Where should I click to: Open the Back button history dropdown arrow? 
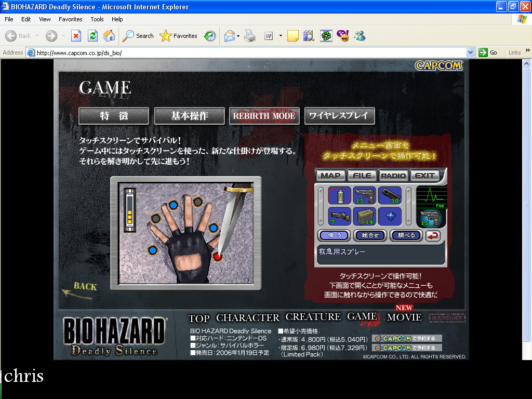pyautogui.click(x=38, y=36)
